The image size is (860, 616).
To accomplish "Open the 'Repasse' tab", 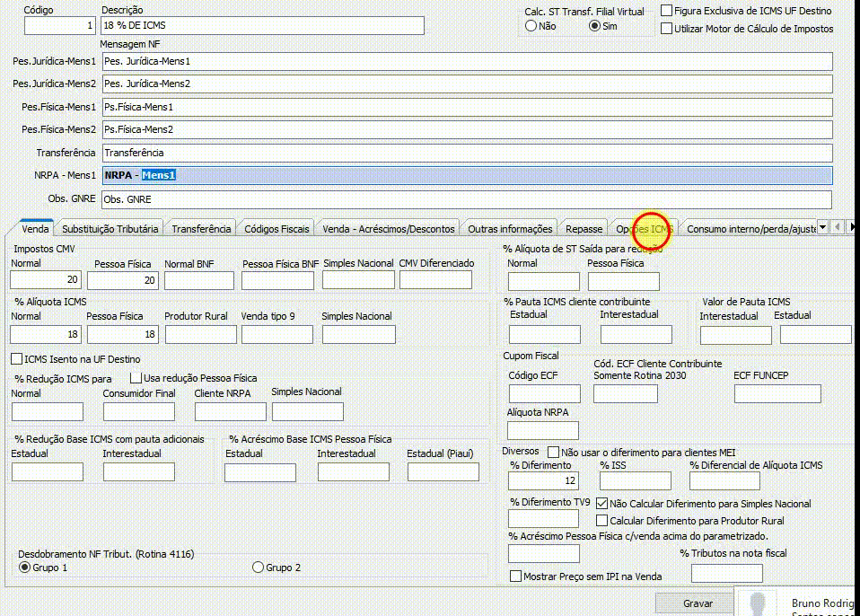I will [584, 229].
